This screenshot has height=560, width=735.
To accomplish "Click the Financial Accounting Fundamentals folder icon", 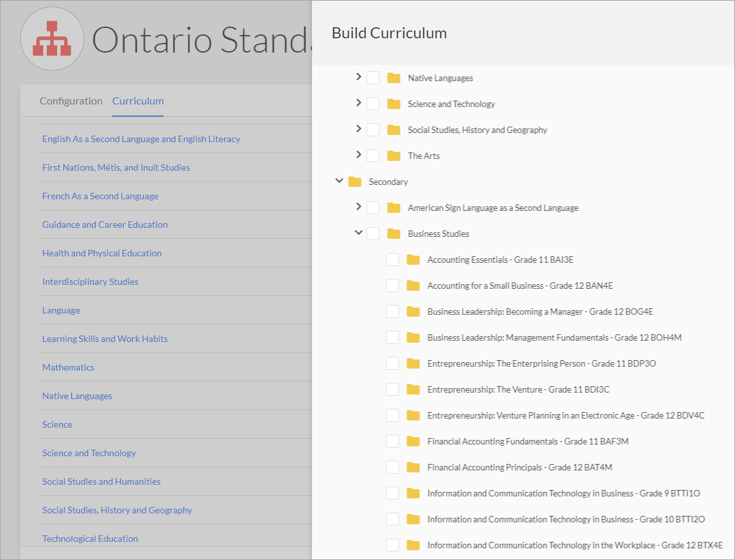I will click(413, 441).
